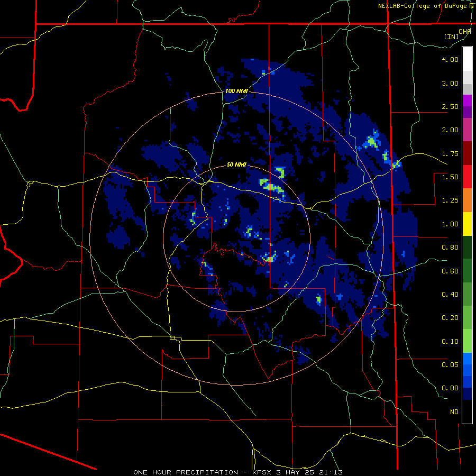
Task: Click the NEXLAB-College of DuPage credit text
Action: (x=426, y=6)
